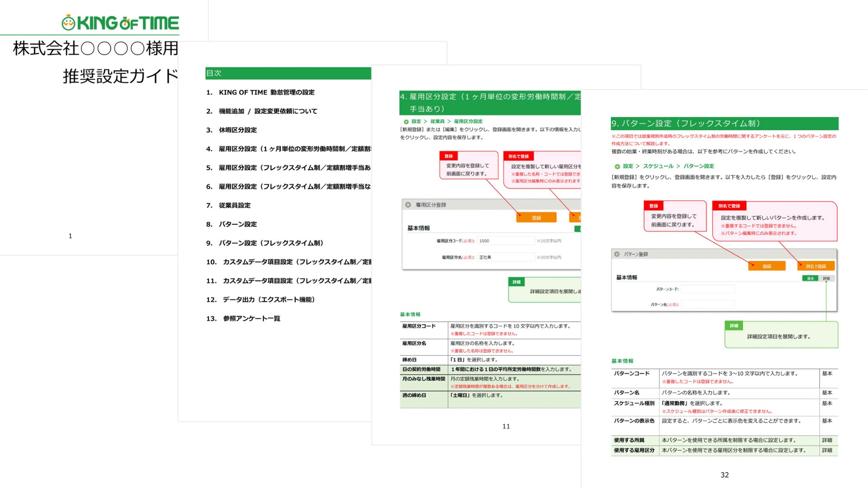Click 雇用区分設定 in the green breadcrumb
The width and height of the screenshot is (868, 488).
[468, 121]
